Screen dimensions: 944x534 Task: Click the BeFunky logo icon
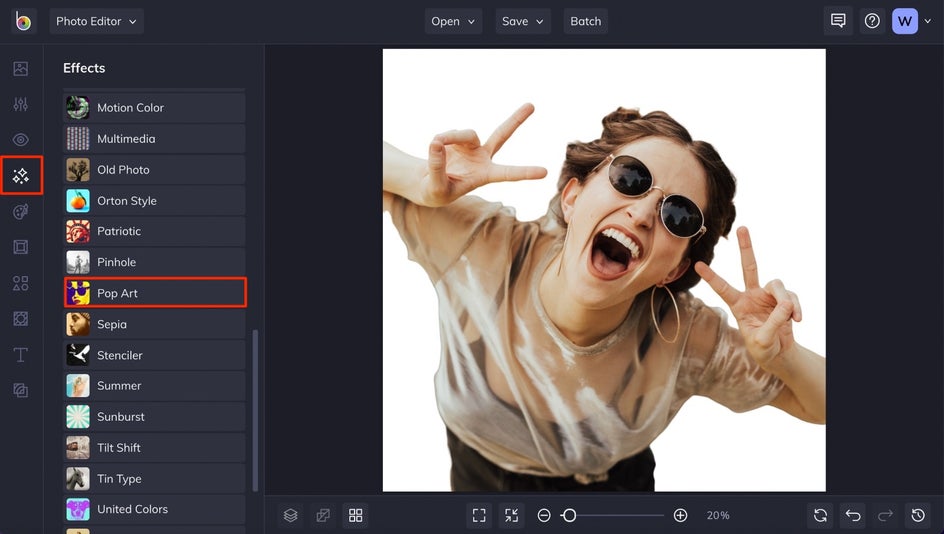pos(23,21)
